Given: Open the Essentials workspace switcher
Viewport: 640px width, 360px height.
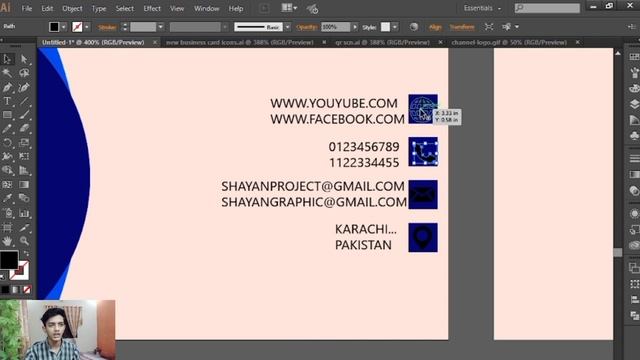Looking at the screenshot, I should pyautogui.click(x=482, y=8).
